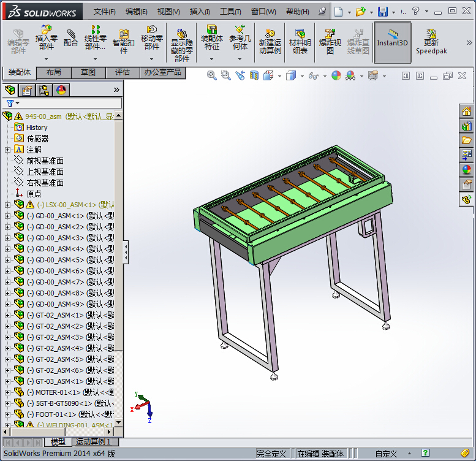476x461 pixels.
Task: Switch to the 草图 tab
Action: click(x=88, y=72)
